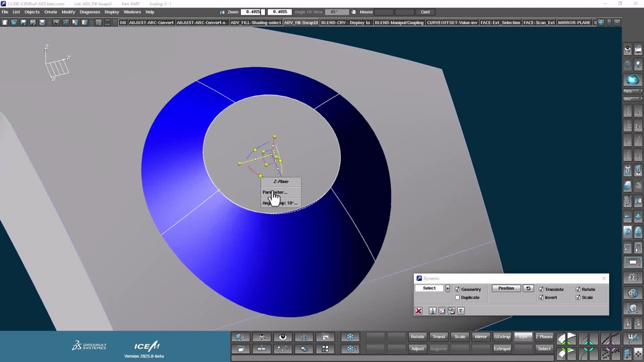
Task: Click the Angle Of View value field
Action: pos(337,12)
